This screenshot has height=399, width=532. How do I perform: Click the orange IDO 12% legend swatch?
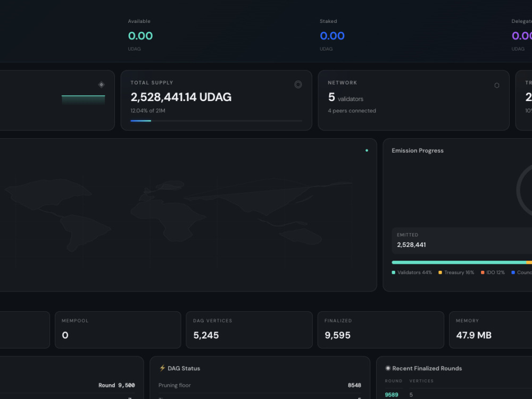click(483, 272)
